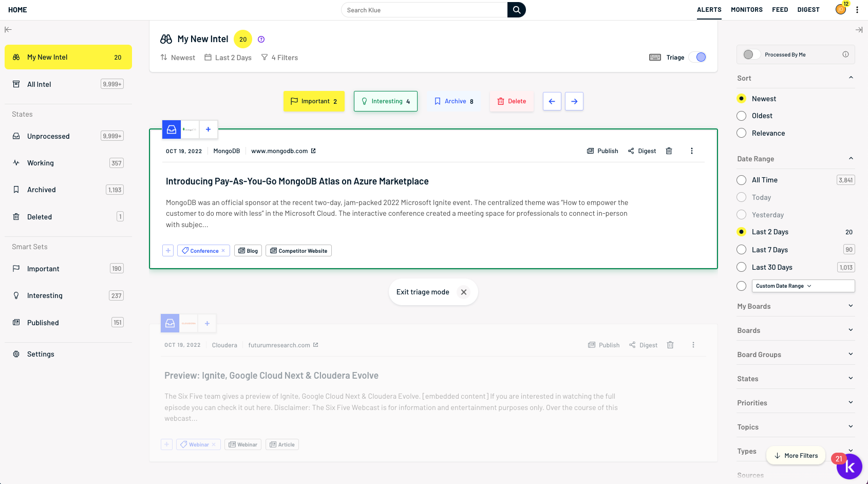
Task: Open the Klue chat widget icon
Action: pyautogui.click(x=850, y=467)
